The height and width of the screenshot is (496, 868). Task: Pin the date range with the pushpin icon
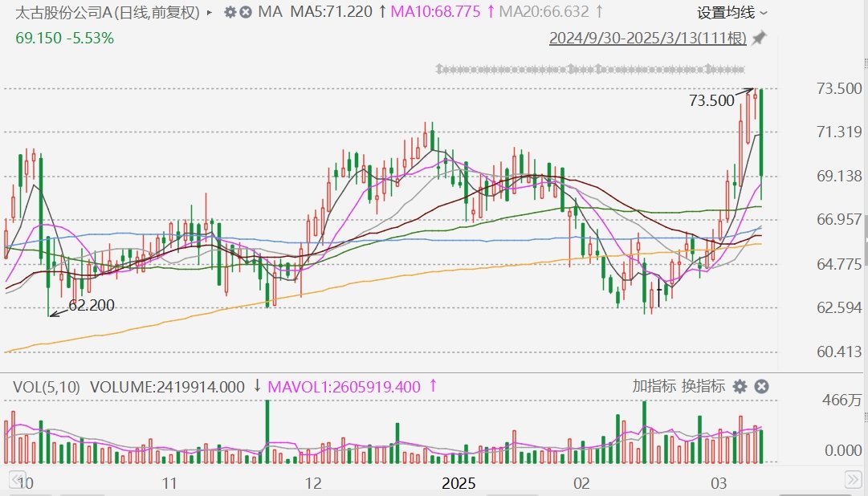click(x=759, y=39)
